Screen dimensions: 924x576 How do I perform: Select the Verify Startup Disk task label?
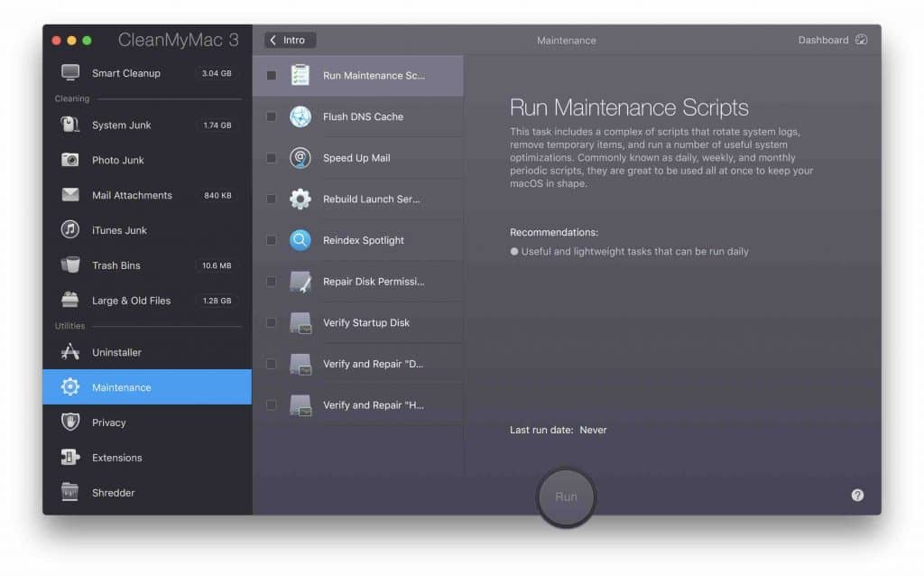click(x=366, y=322)
